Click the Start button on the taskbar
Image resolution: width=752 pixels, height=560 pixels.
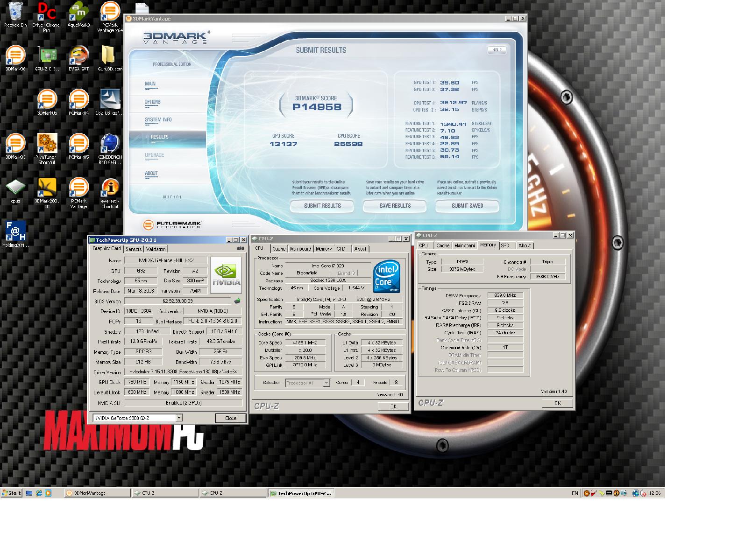pos(12,493)
